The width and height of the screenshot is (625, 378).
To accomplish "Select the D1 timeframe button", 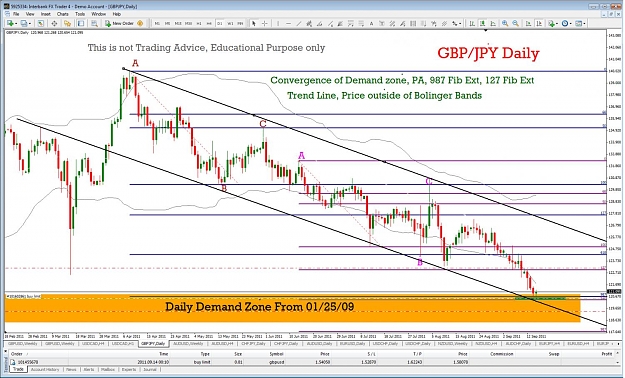I will 220,24.
